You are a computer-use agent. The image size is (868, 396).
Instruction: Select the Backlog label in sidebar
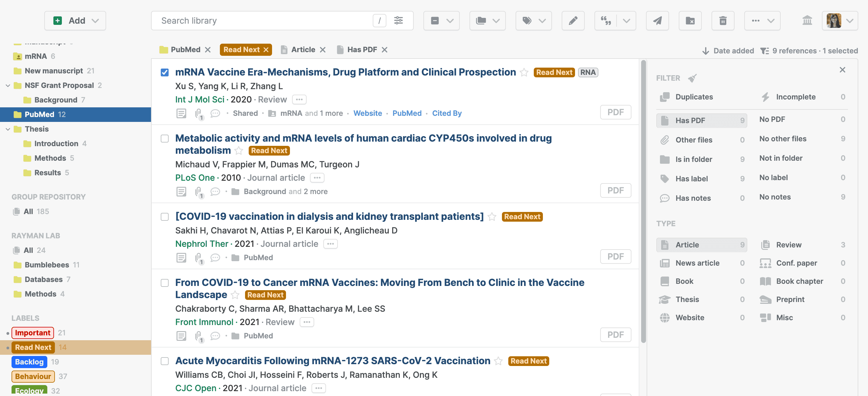(x=29, y=362)
